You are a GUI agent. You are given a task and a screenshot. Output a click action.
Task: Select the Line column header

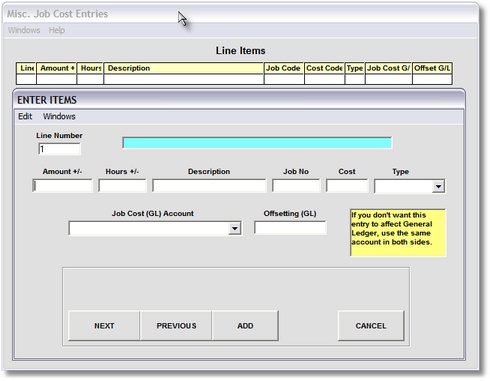pyautogui.click(x=26, y=68)
